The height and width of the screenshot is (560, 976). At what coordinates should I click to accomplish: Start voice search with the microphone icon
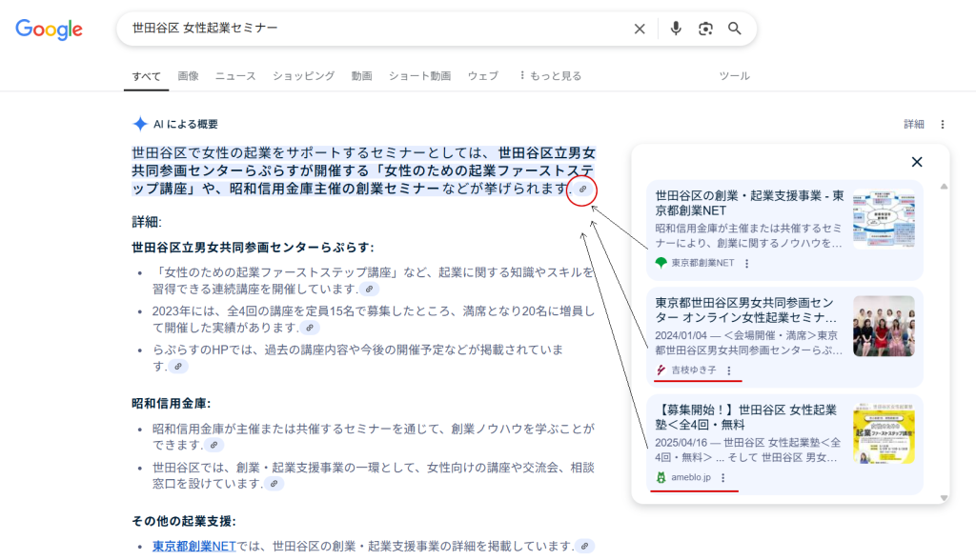pos(676,29)
